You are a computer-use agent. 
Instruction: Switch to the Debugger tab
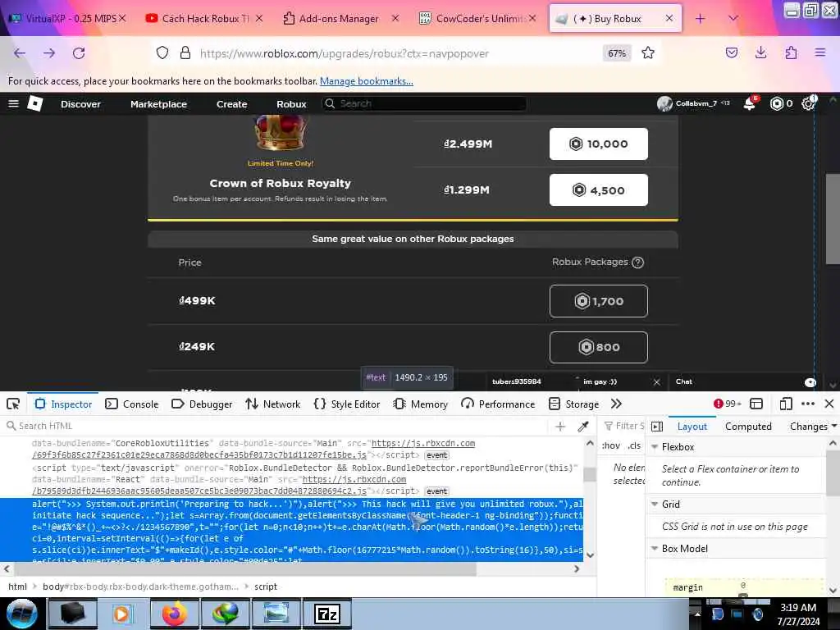coord(202,404)
